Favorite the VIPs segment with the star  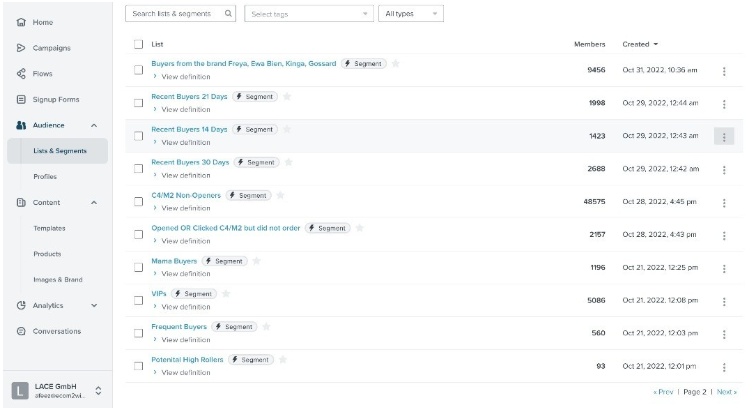226,294
